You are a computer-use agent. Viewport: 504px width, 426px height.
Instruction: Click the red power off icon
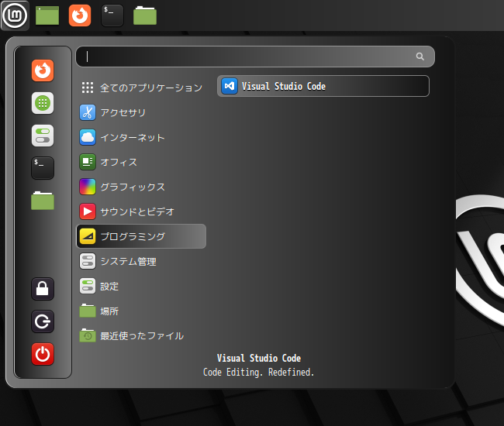coord(43,354)
